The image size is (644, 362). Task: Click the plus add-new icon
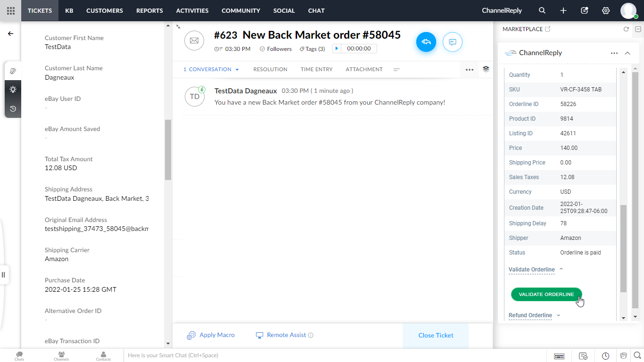click(563, 10)
